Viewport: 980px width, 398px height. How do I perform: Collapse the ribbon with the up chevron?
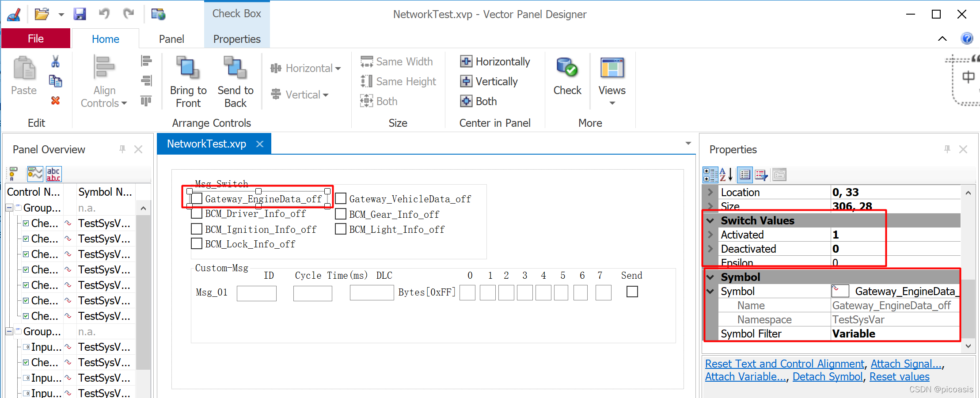tap(942, 38)
